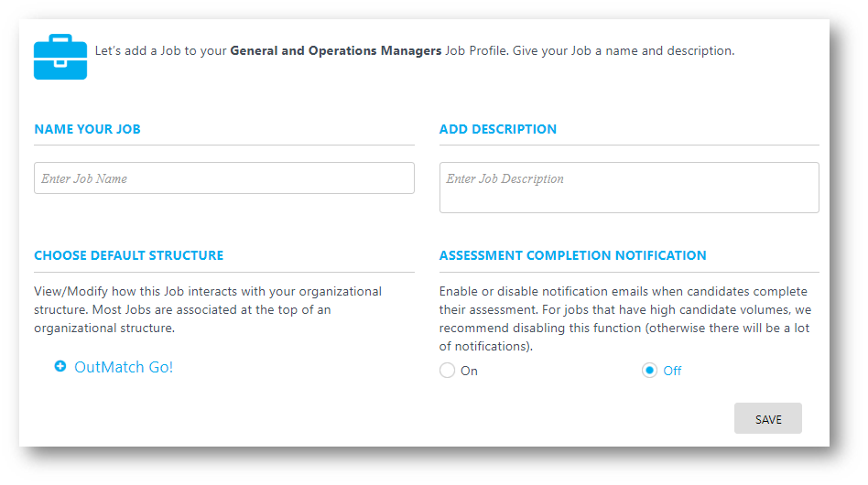Viewport: 868px width, 485px height.
Task: Click the On label text
Action: [469, 372]
